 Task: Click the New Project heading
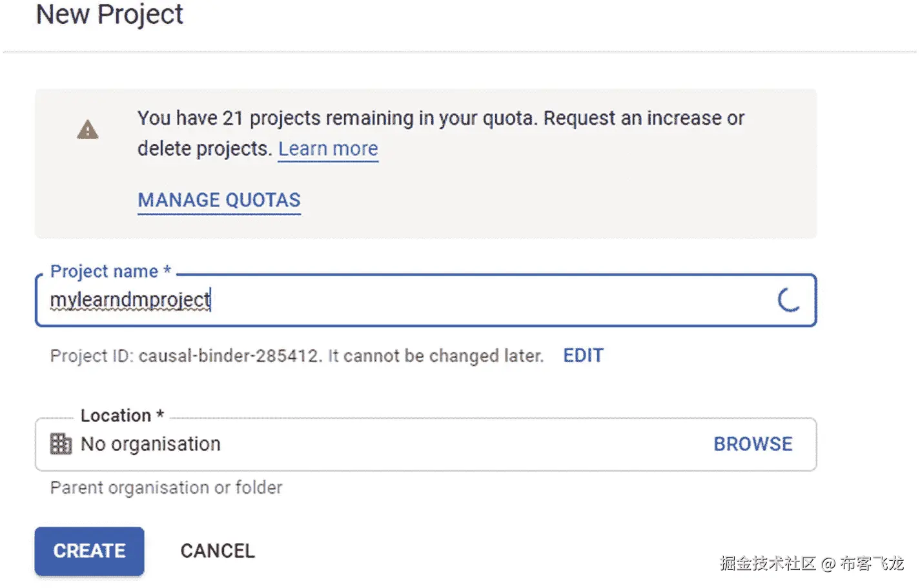coord(110,14)
